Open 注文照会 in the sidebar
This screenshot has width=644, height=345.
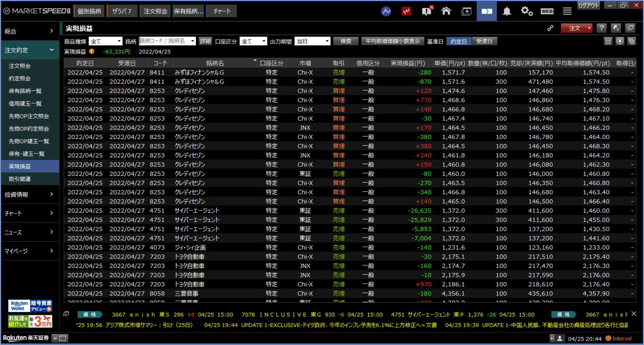pos(30,66)
